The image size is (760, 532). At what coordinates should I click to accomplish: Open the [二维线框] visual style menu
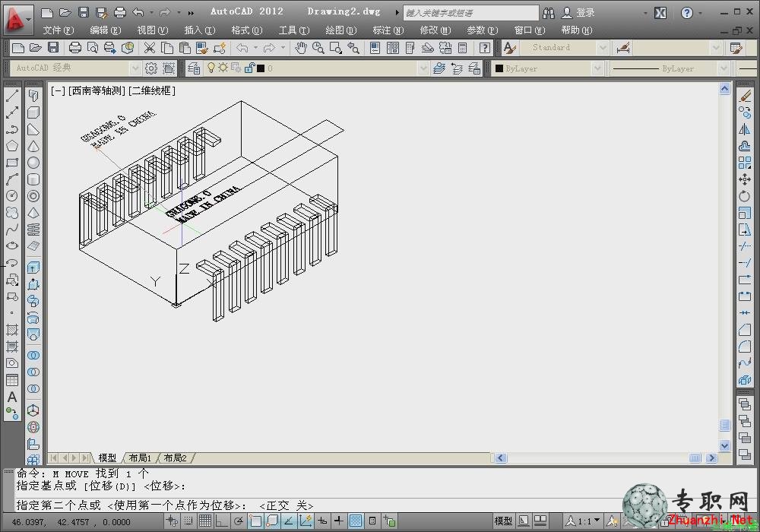(x=152, y=90)
